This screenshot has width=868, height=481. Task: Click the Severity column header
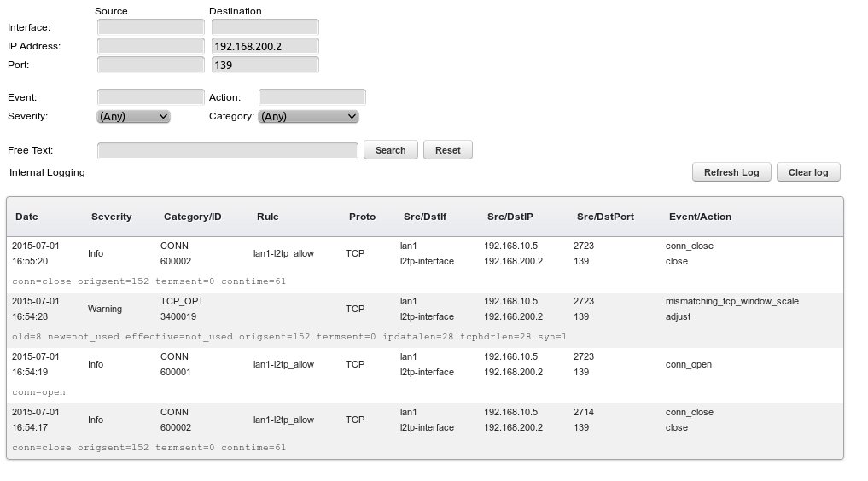[x=112, y=217]
